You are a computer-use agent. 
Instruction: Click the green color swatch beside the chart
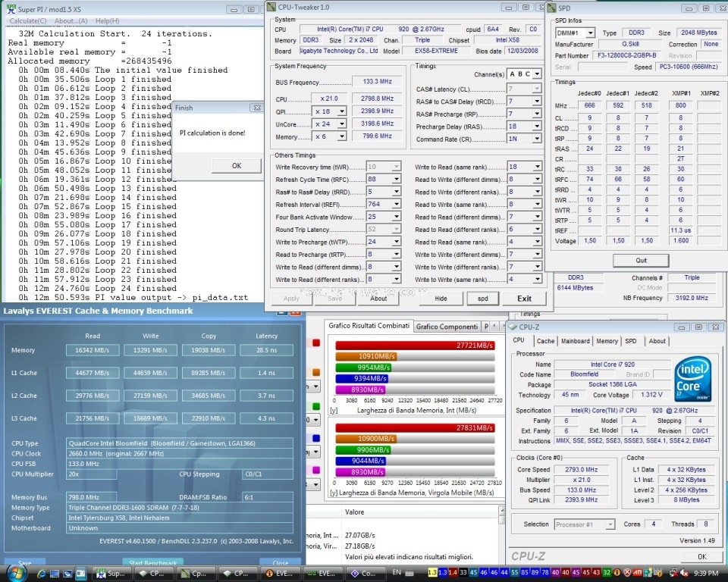[316, 406]
